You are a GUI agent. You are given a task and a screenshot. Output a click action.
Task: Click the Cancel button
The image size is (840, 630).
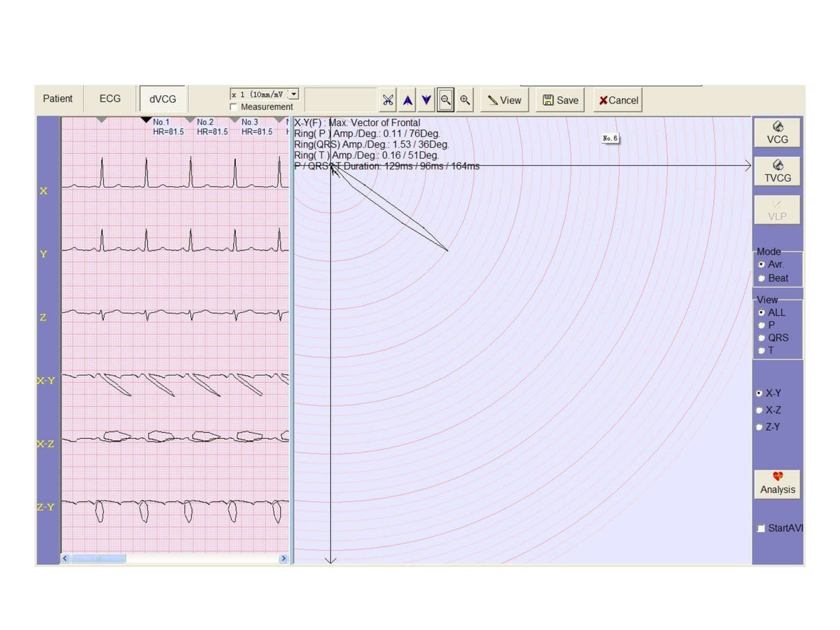618,100
